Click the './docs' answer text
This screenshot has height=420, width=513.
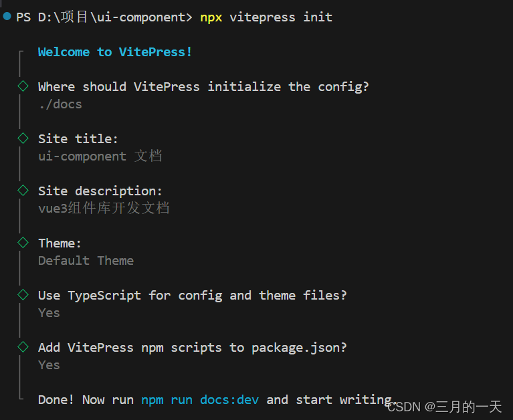pos(60,104)
